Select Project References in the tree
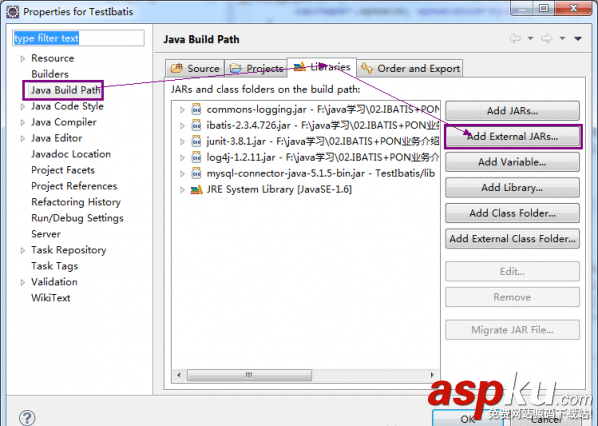 (x=74, y=186)
